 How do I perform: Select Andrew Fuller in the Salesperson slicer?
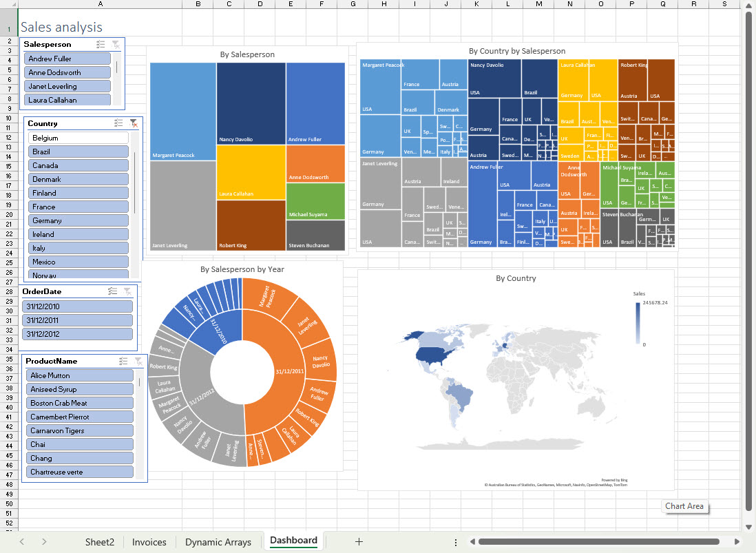coord(67,58)
